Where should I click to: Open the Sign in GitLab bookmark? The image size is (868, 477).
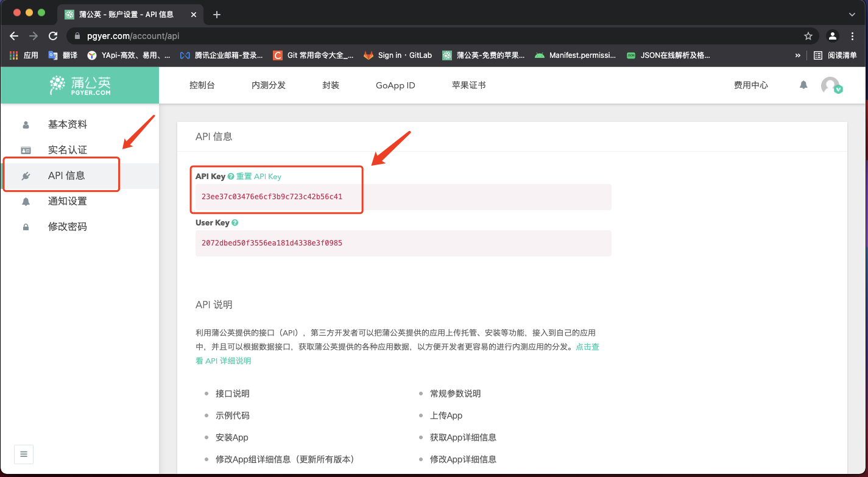click(x=398, y=55)
